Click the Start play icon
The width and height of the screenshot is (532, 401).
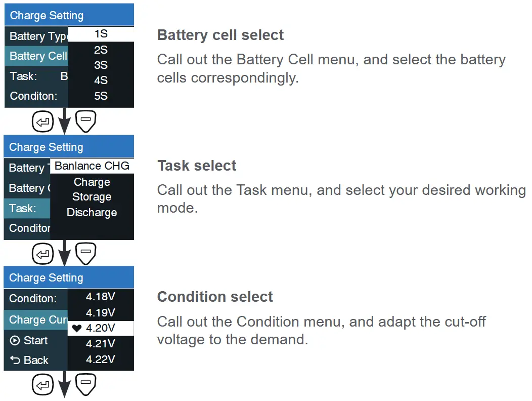15,340
